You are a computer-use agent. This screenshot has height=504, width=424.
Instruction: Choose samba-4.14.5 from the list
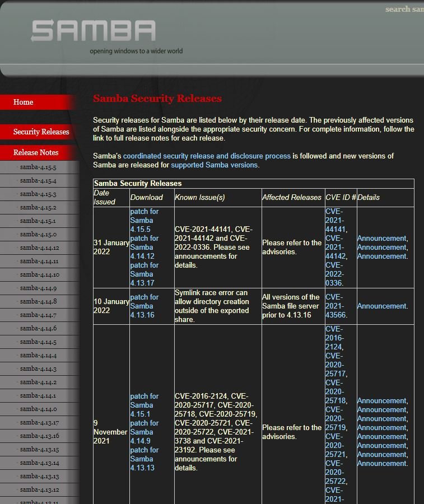(38, 342)
